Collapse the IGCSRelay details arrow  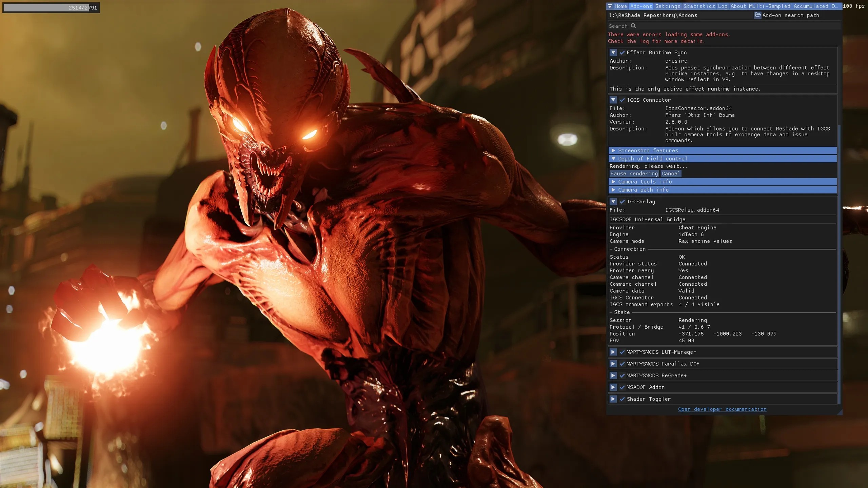coord(613,202)
